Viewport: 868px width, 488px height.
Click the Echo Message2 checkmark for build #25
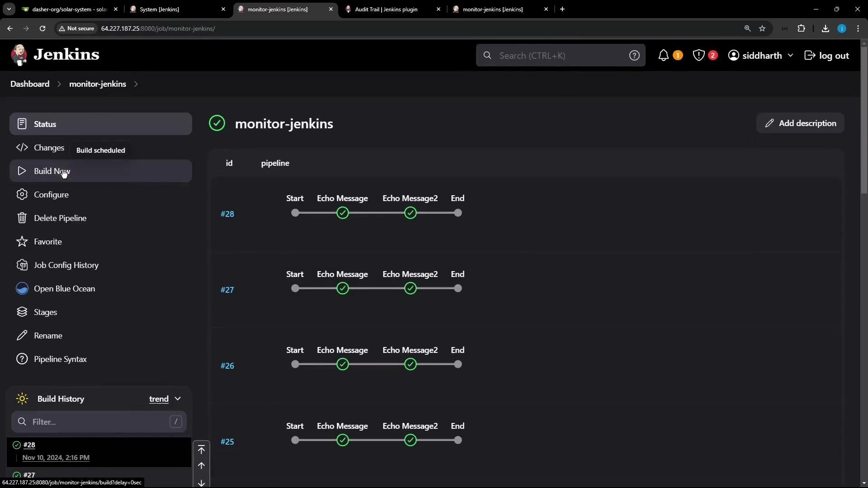point(410,440)
